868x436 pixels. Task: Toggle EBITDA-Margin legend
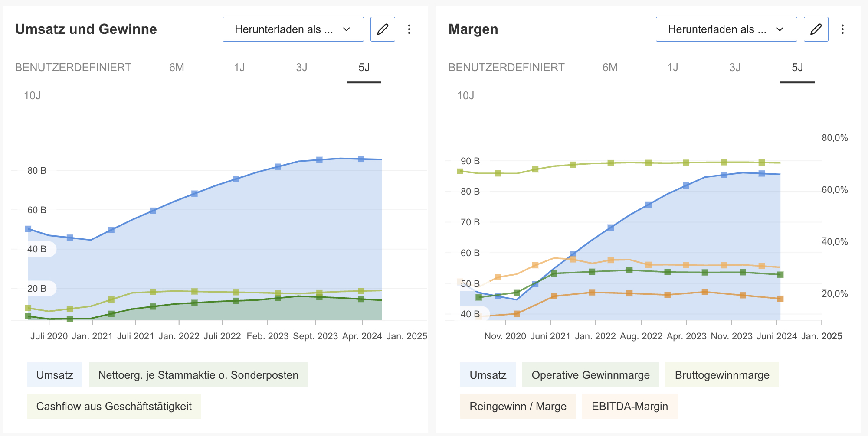[x=630, y=406]
